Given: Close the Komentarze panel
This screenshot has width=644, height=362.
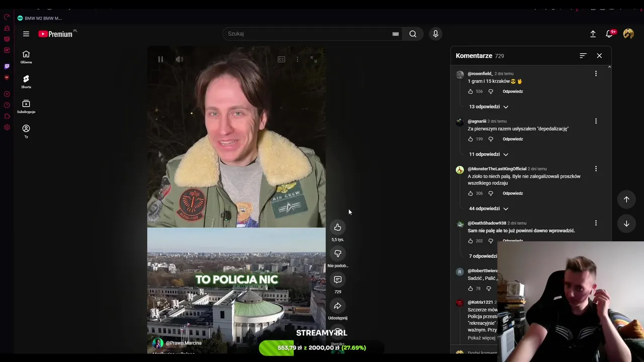Looking at the screenshot, I should (x=599, y=56).
